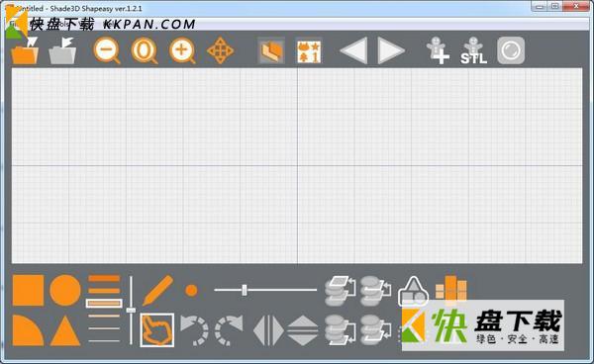
Task: Export model using the STL icon
Action: click(473, 50)
